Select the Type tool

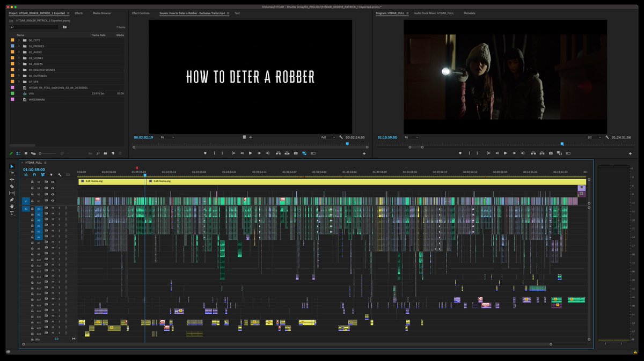click(x=12, y=213)
